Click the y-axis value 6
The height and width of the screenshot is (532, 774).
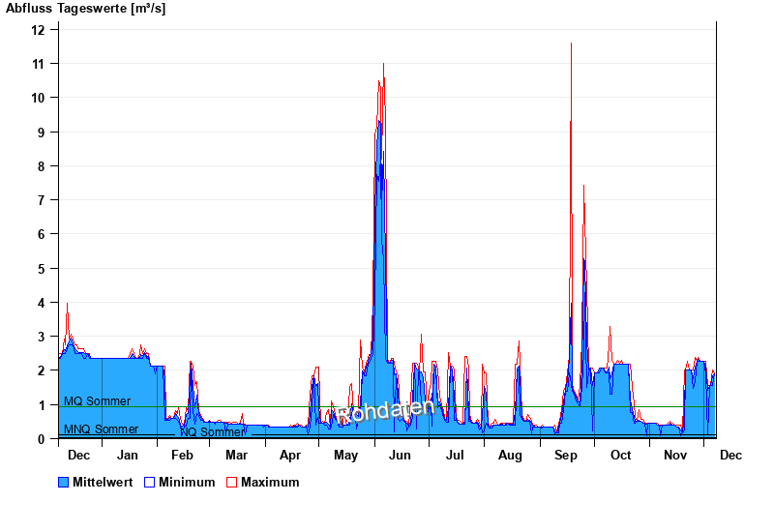(42, 234)
